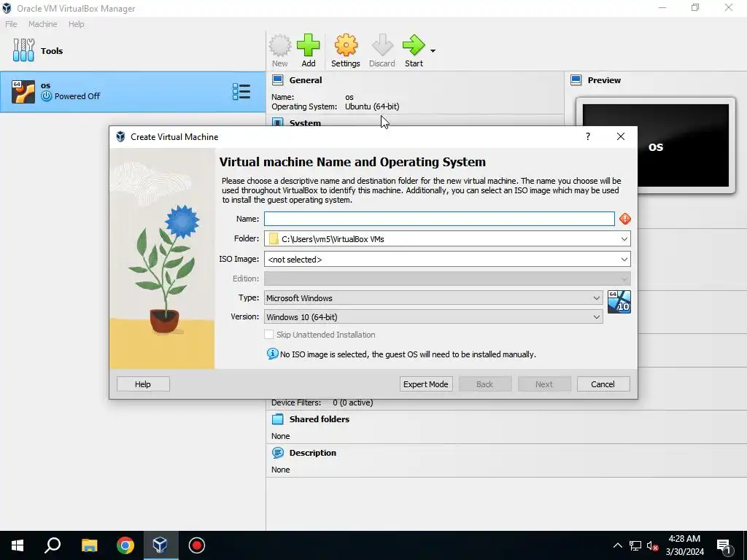Click the VirtualBox taskbar icon

click(160, 545)
